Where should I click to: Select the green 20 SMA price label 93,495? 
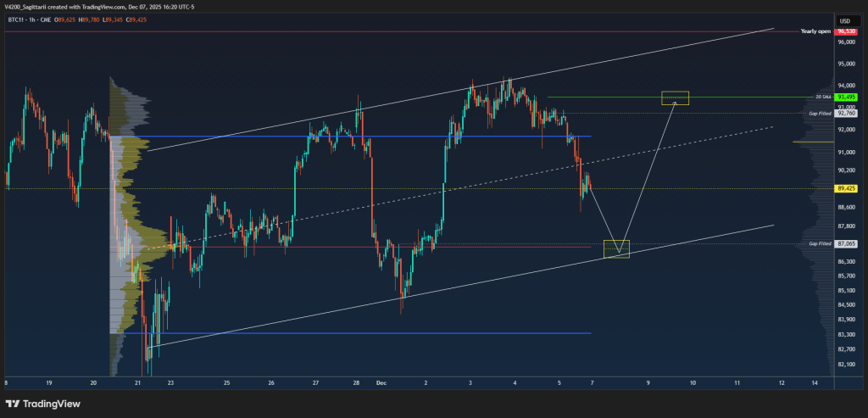tap(846, 97)
